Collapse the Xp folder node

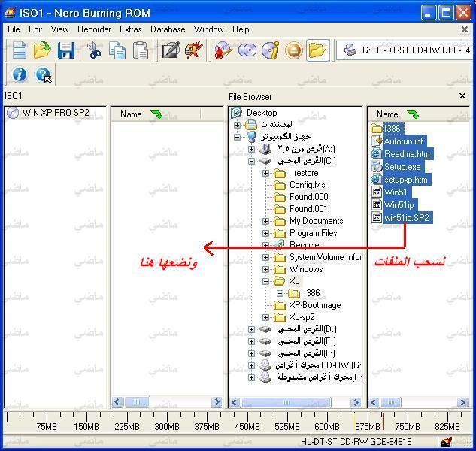[x=265, y=281]
